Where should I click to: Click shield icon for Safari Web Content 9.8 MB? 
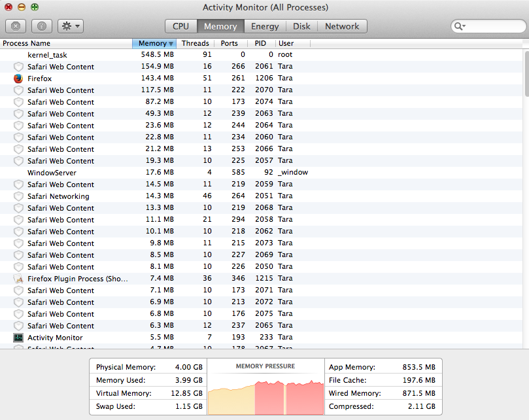click(x=18, y=243)
